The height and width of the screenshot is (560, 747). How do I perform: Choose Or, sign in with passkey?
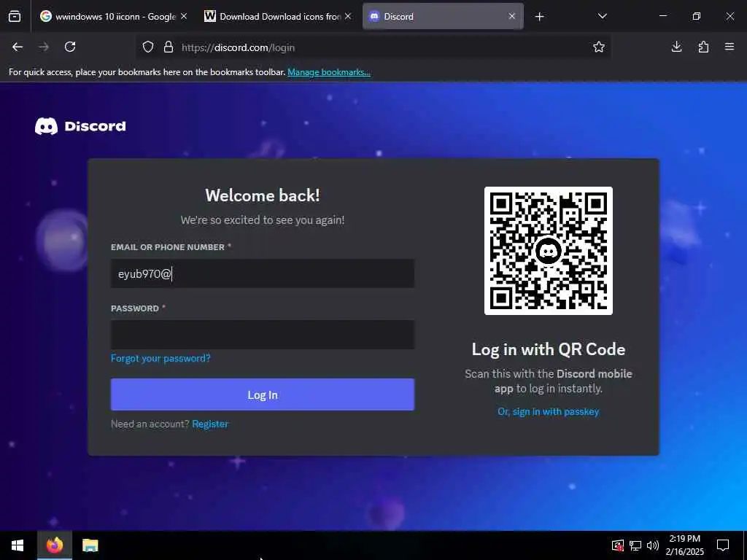click(x=549, y=411)
